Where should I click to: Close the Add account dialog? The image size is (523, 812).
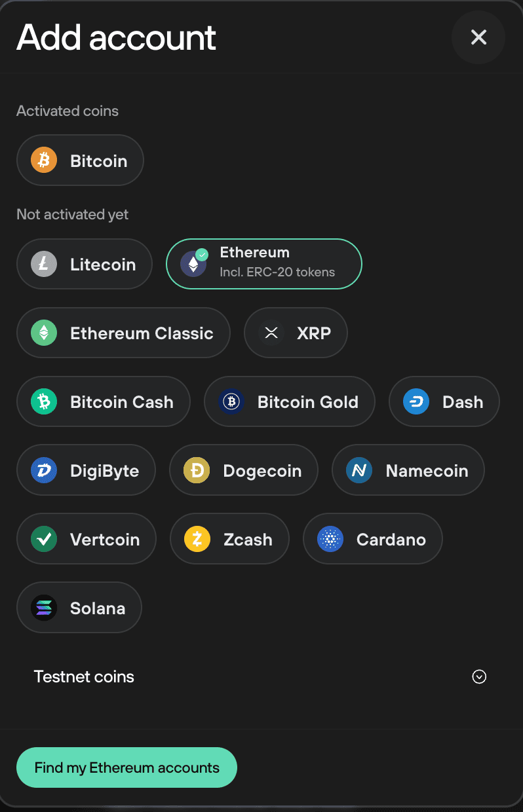click(x=478, y=37)
